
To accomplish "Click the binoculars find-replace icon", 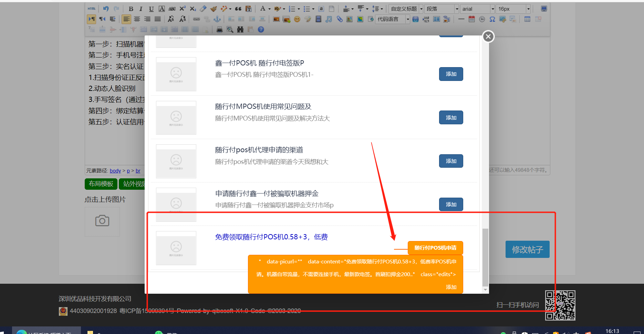I will click(240, 30).
